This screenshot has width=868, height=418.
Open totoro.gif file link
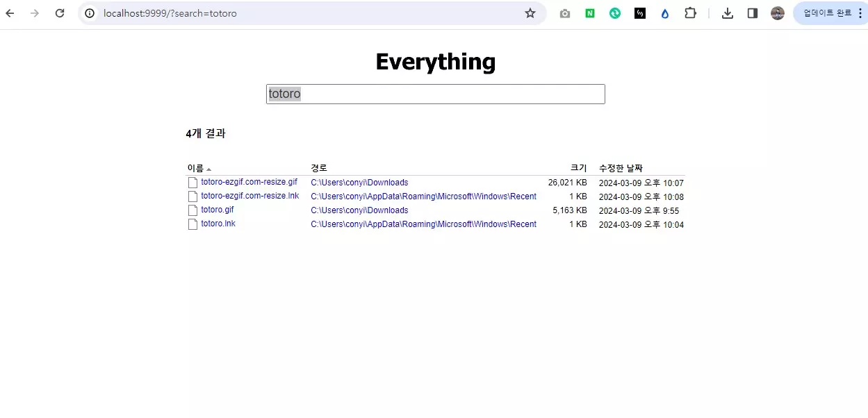point(218,210)
